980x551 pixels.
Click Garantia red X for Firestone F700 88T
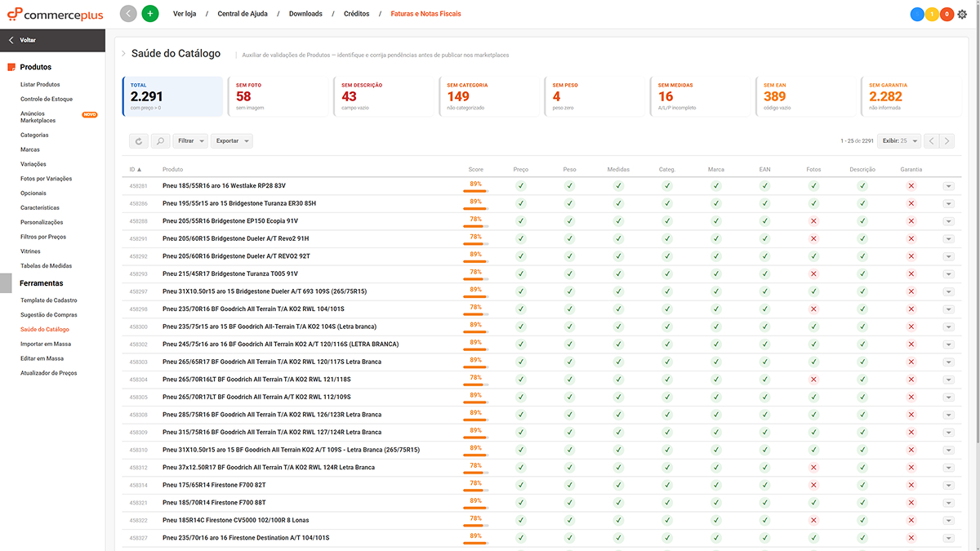pyautogui.click(x=911, y=502)
